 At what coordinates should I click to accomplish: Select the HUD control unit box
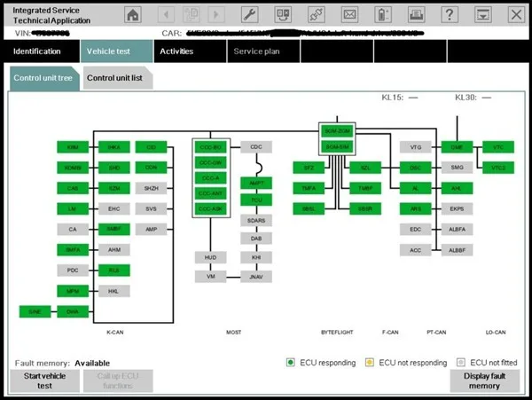click(210, 257)
